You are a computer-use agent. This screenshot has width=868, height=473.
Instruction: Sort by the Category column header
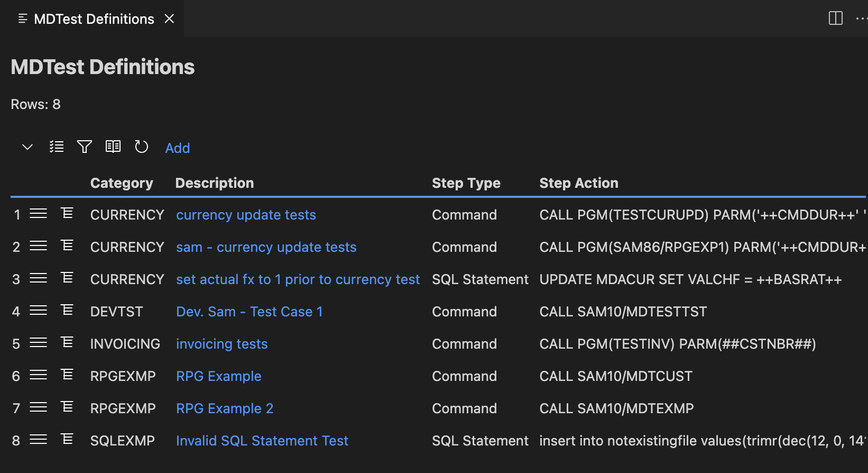coord(122,183)
